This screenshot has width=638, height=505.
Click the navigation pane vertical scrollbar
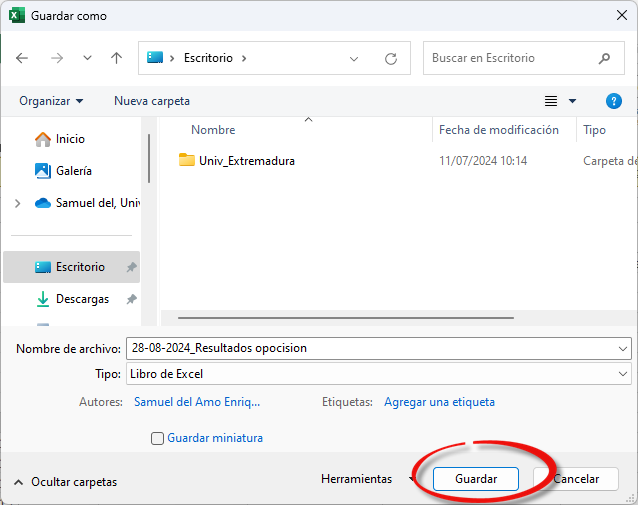pyautogui.click(x=149, y=159)
